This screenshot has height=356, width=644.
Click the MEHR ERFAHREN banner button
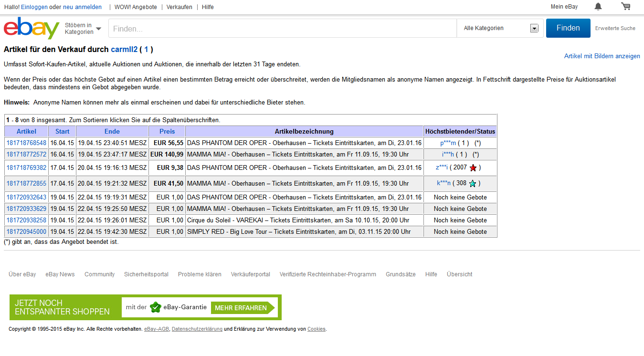[x=243, y=308]
